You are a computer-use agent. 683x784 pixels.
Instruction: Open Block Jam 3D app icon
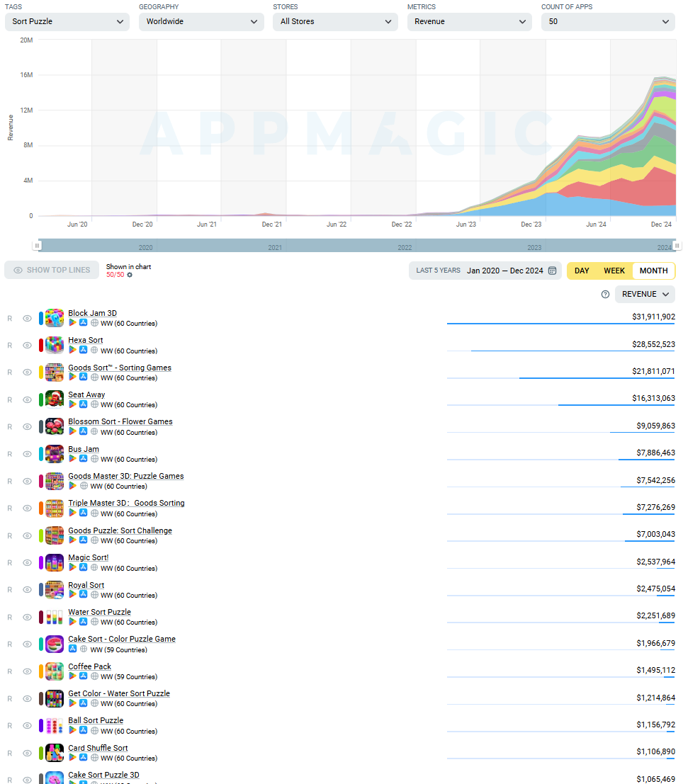pyautogui.click(x=55, y=318)
